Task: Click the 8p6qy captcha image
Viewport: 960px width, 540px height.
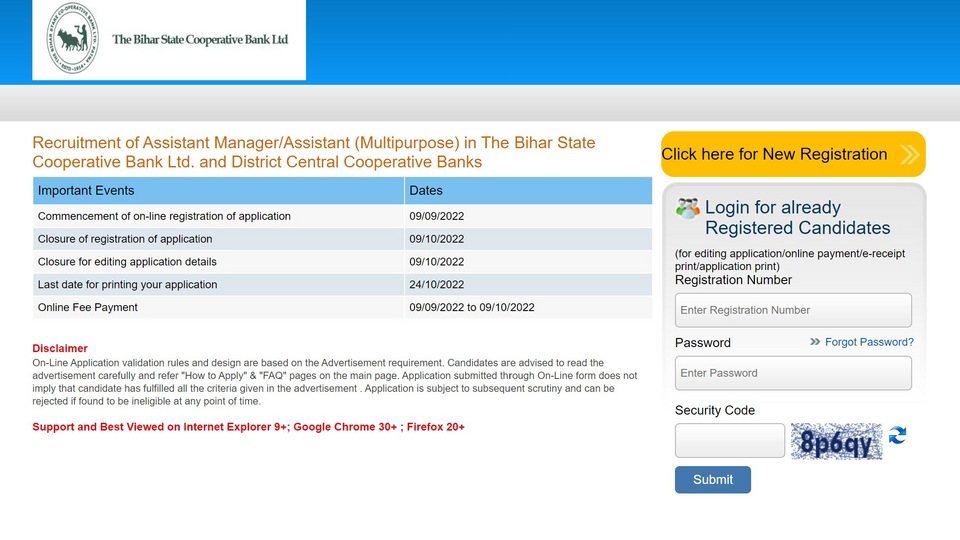Action: click(836, 441)
